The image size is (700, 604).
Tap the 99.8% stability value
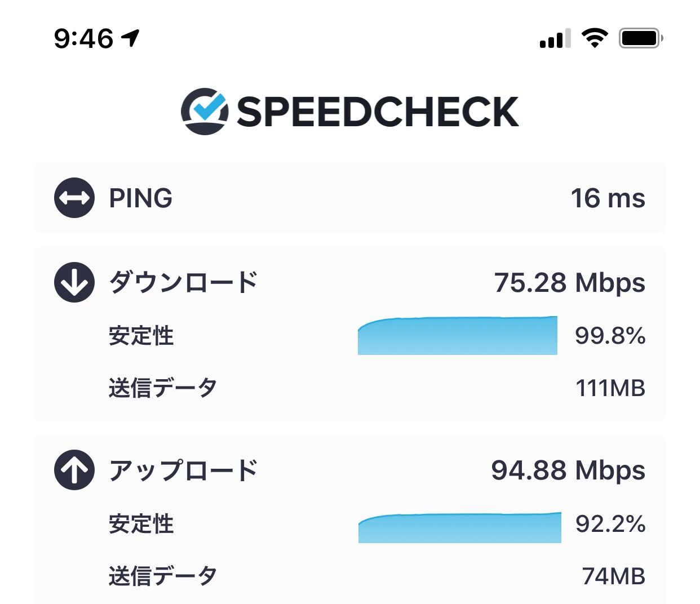coord(610,336)
